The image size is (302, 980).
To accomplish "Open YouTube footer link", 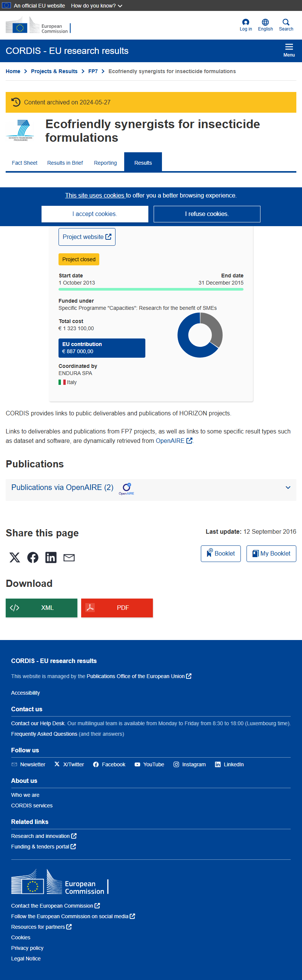I will click(x=149, y=765).
